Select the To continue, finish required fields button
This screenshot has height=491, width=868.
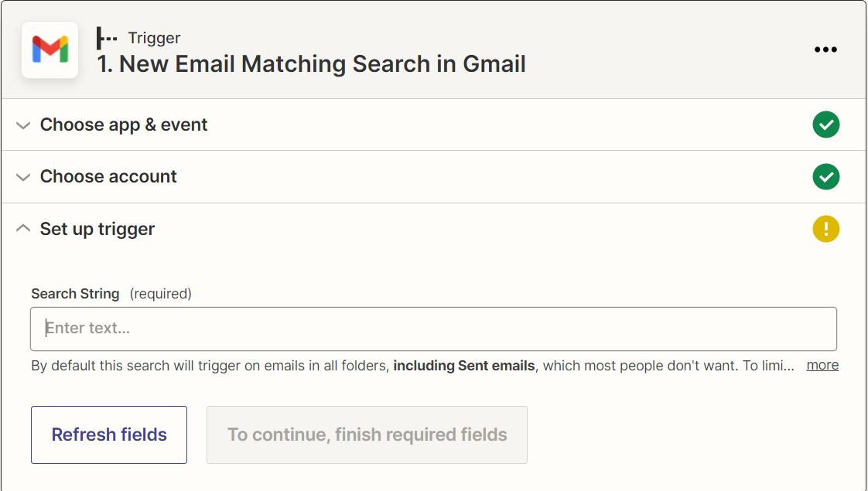(367, 435)
